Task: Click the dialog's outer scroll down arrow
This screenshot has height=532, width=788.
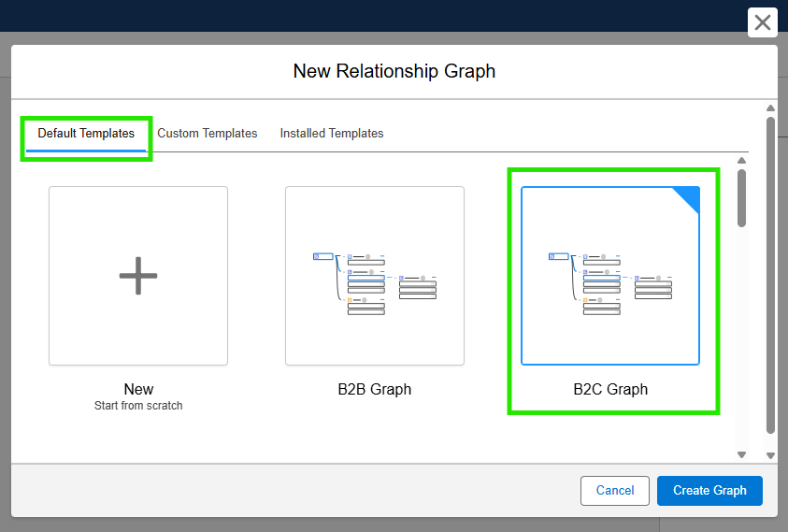Action: (770, 455)
